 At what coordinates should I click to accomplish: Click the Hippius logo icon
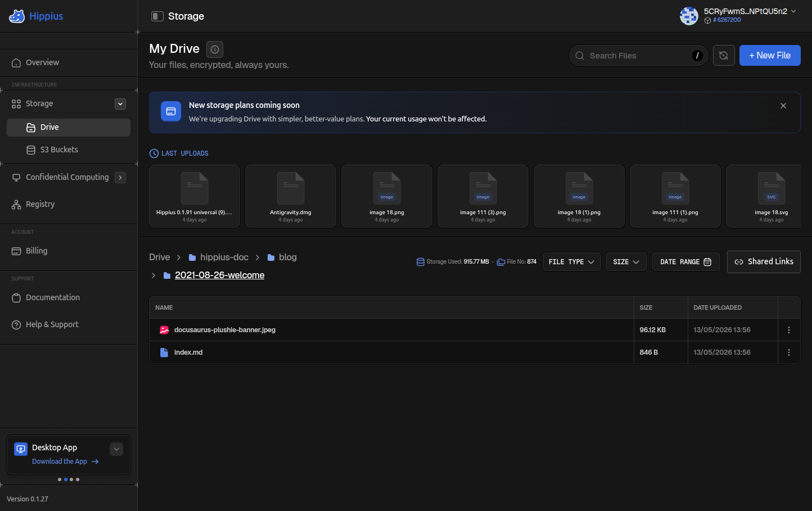[17, 16]
